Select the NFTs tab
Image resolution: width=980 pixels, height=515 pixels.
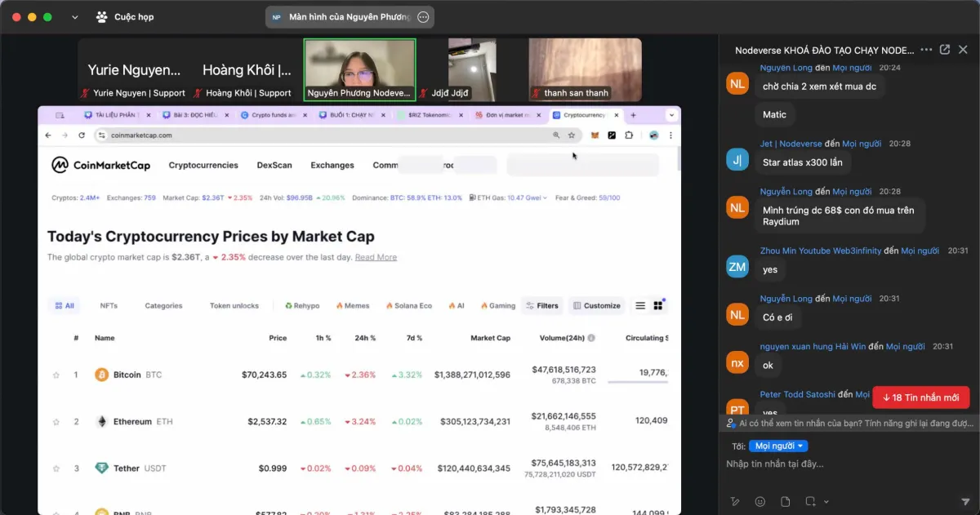pyautogui.click(x=109, y=306)
